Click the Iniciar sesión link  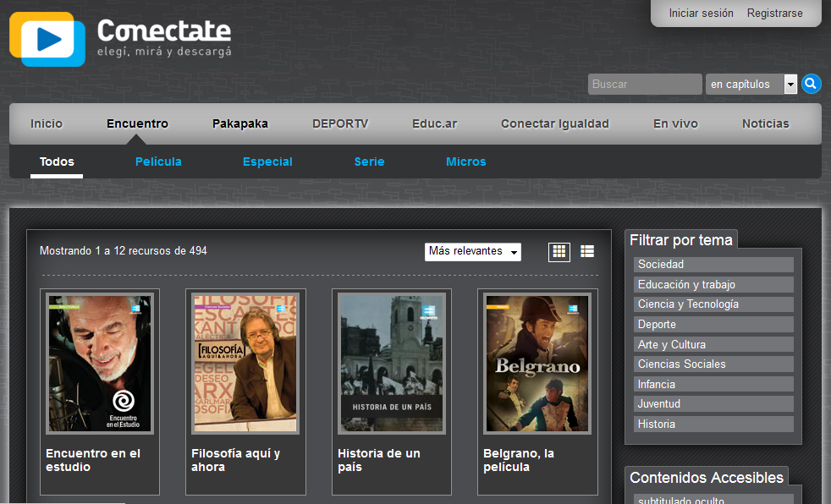[701, 13]
